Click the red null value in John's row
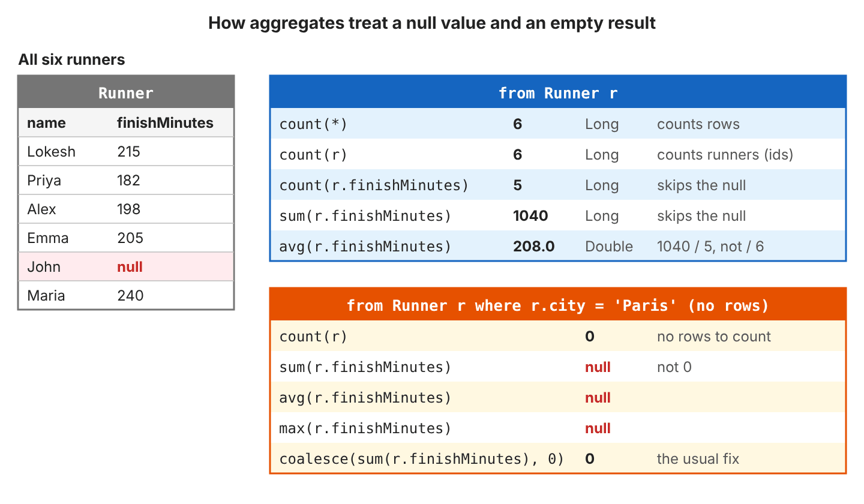 pos(130,267)
